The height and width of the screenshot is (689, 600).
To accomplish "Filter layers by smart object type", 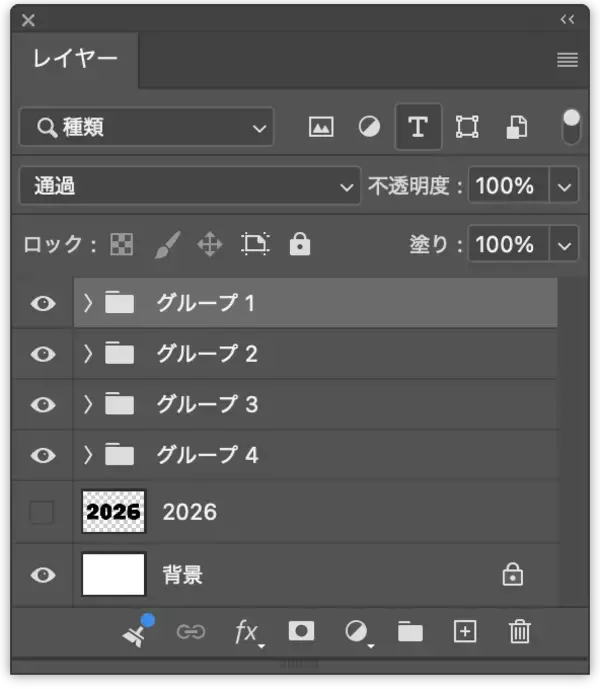I will [x=516, y=127].
